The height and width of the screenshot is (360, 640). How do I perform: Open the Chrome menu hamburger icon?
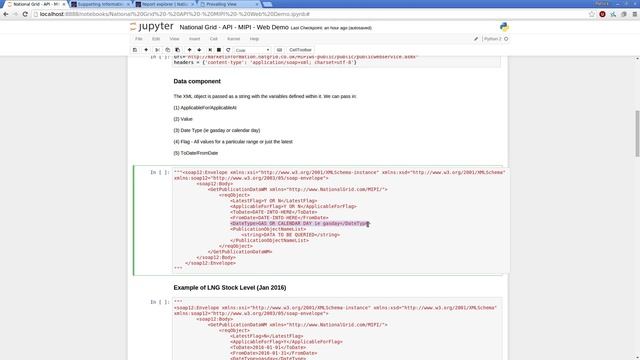click(634, 14)
